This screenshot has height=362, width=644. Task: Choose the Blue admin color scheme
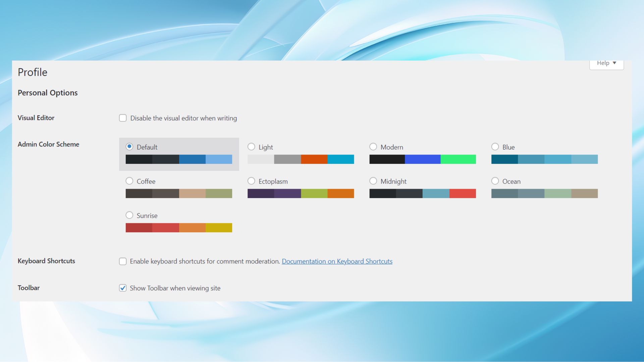click(x=495, y=147)
